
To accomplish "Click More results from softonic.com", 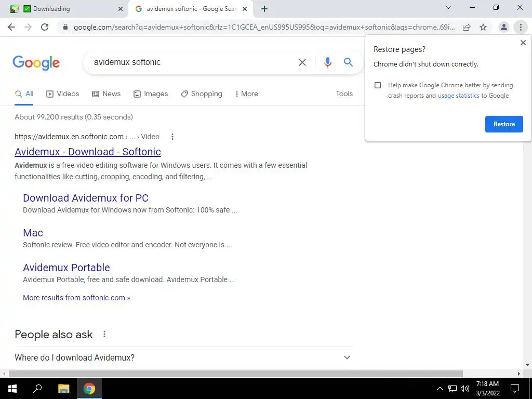I will 76,298.
